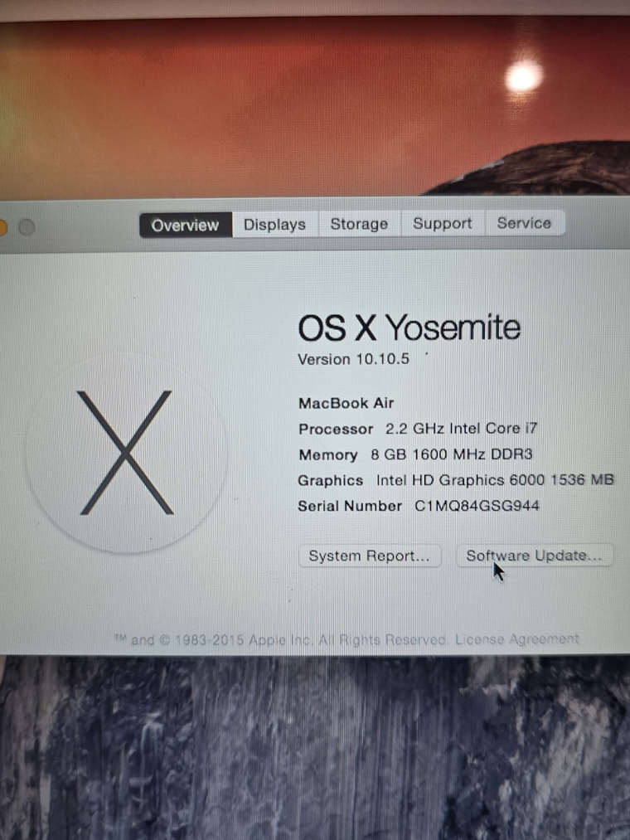The image size is (630, 840).
Task: Click the Software Update button
Action: (x=534, y=556)
